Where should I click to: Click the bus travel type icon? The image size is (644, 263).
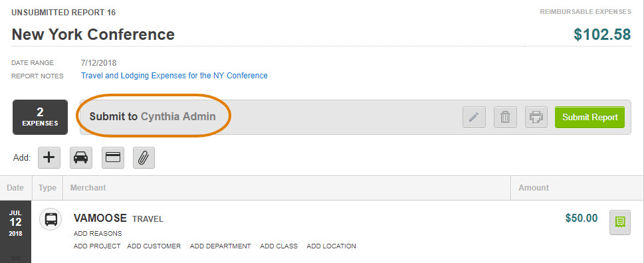(x=51, y=220)
